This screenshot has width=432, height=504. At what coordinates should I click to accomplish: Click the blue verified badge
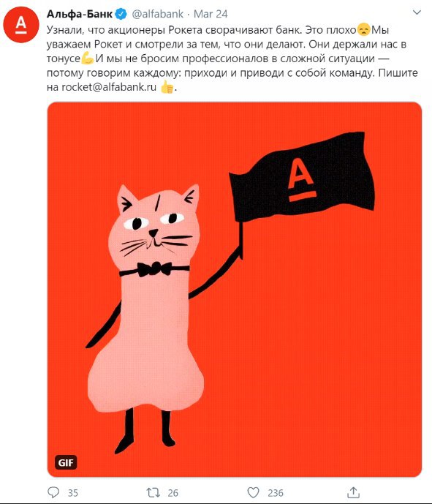(121, 14)
